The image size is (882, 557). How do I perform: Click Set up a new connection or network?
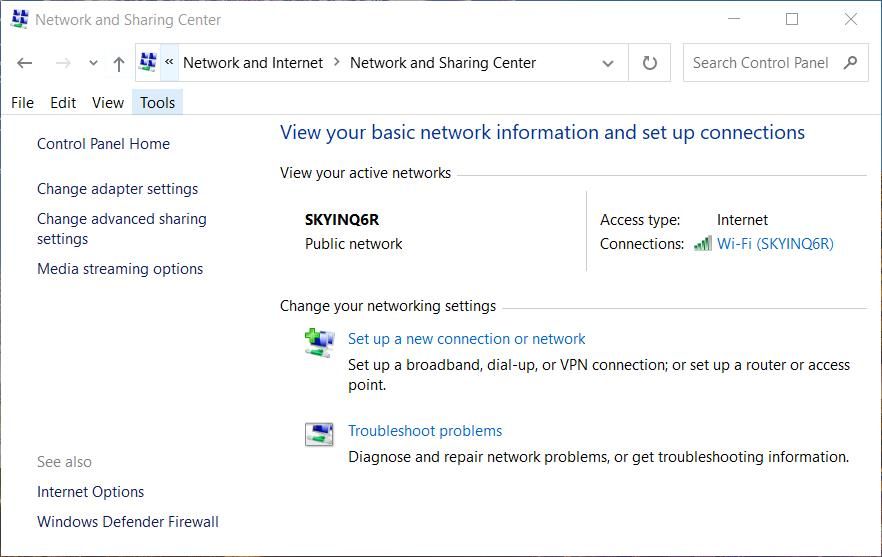[466, 339]
